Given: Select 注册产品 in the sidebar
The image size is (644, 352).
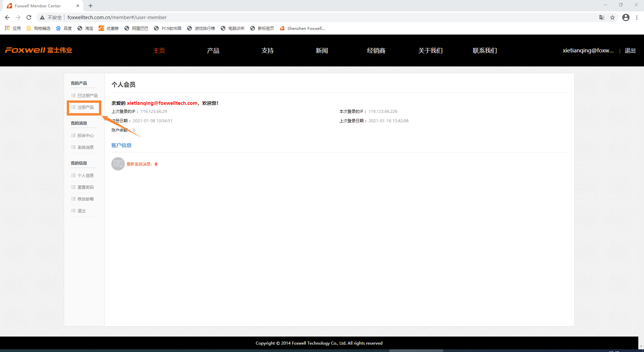Looking at the screenshot, I should 86,107.
